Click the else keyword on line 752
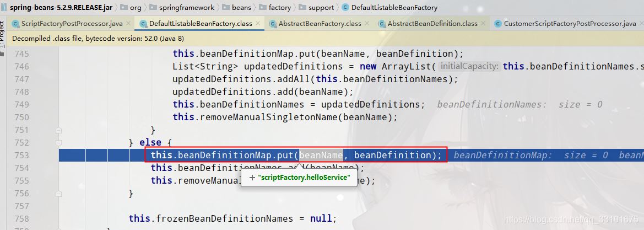 150,143
